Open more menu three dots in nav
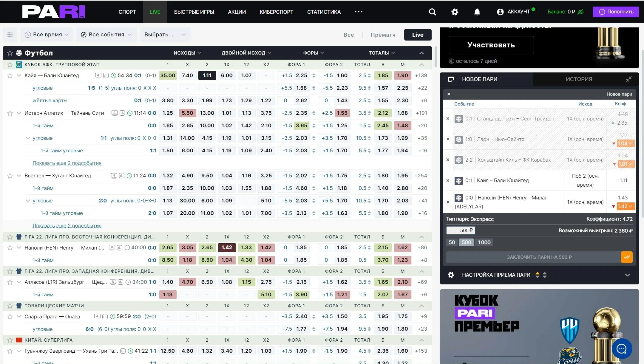The width and height of the screenshot is (644, 364). coord(359,12)
